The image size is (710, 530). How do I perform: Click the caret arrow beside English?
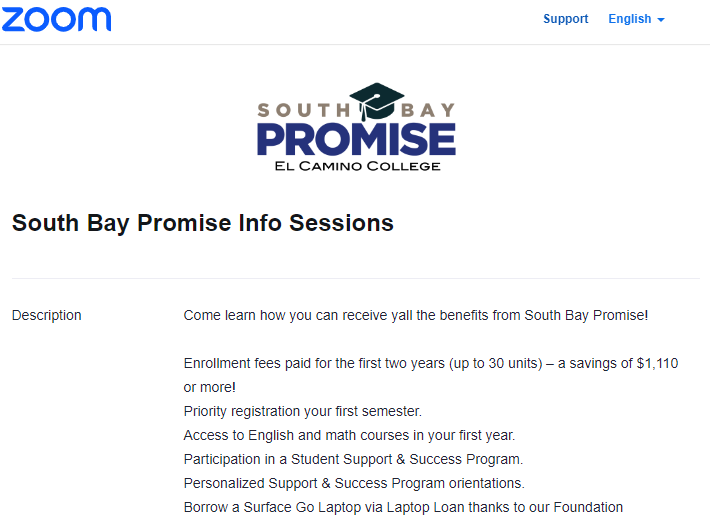coord(661,20)
